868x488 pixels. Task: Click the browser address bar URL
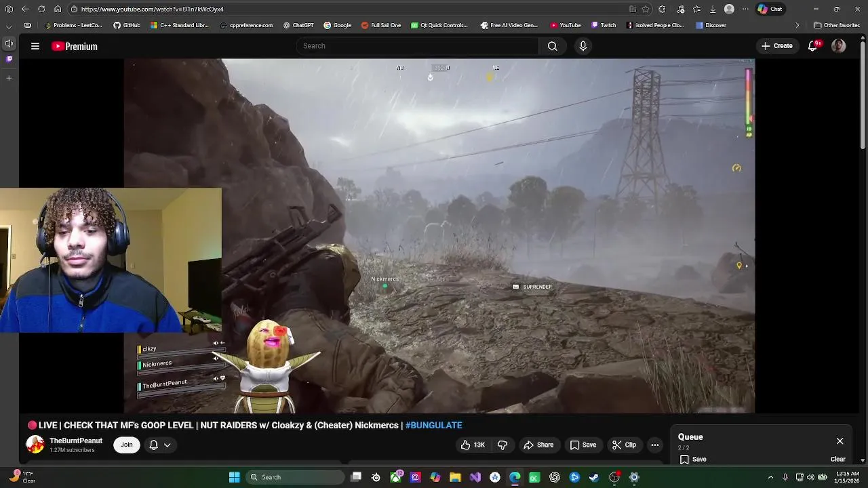(152, 9)
